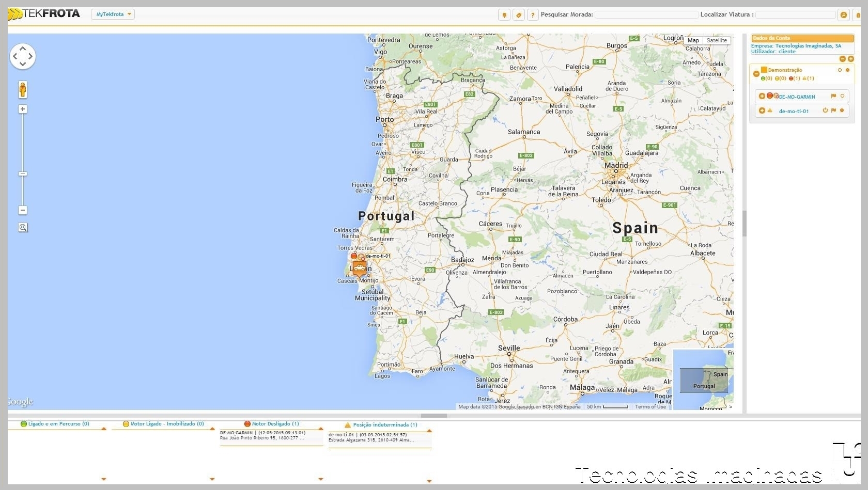This screenshot has height=490, width=868.
Task: Click up arrow in Ligado e em Percurso list
Action: 104,429
